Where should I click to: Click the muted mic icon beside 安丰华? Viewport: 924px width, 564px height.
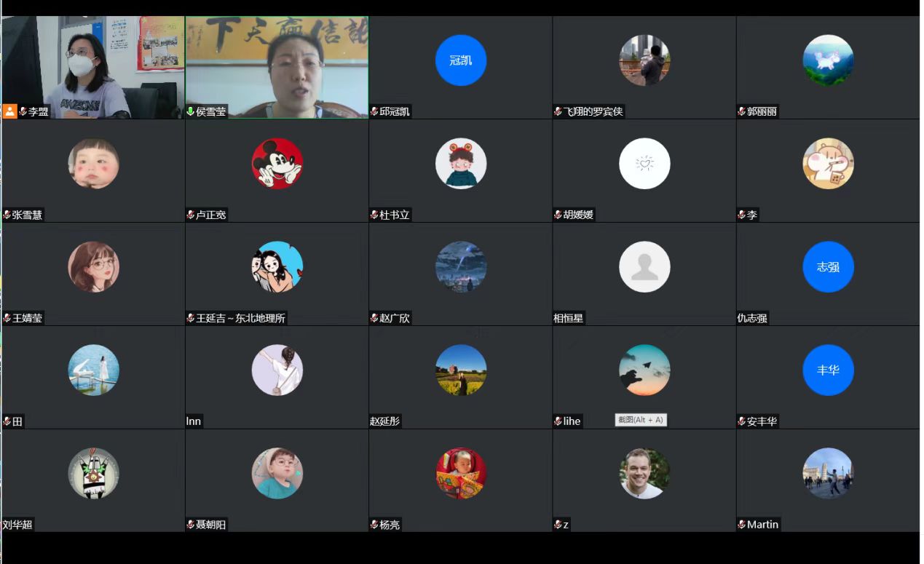(x=741, y=421)
